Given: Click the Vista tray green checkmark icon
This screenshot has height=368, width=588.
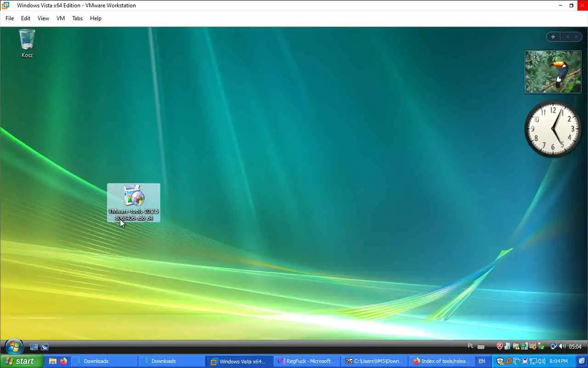Looking at the screenshot, I should [541, 347].
